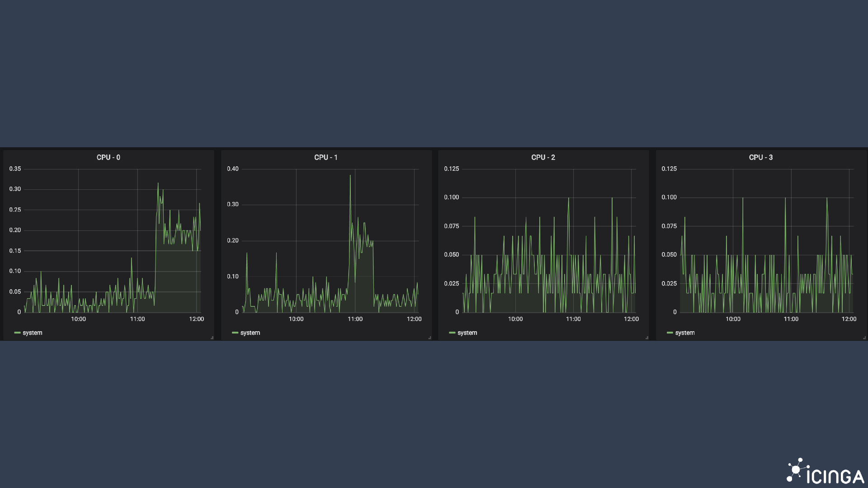
Task: Toggle system series in CPU - 1 legend
Action: [x=250, y=333]
